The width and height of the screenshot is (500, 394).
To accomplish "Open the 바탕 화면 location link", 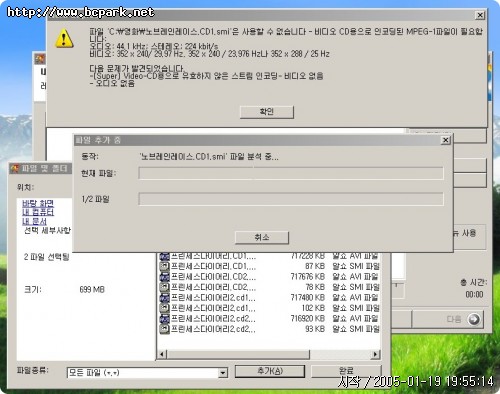I will (38, 203).
